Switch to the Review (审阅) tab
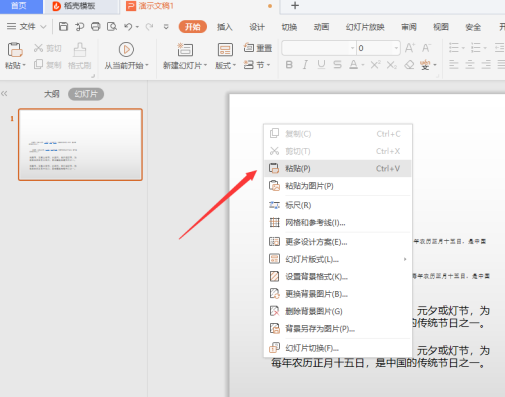505x397 pixels. [x=409, y=27]
